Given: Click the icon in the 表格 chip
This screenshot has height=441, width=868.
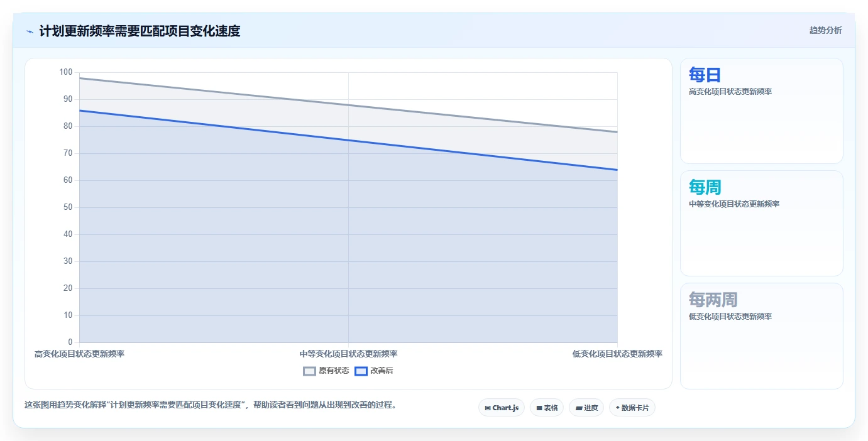Looking at the screenshot, I should [x=539, y=408].
